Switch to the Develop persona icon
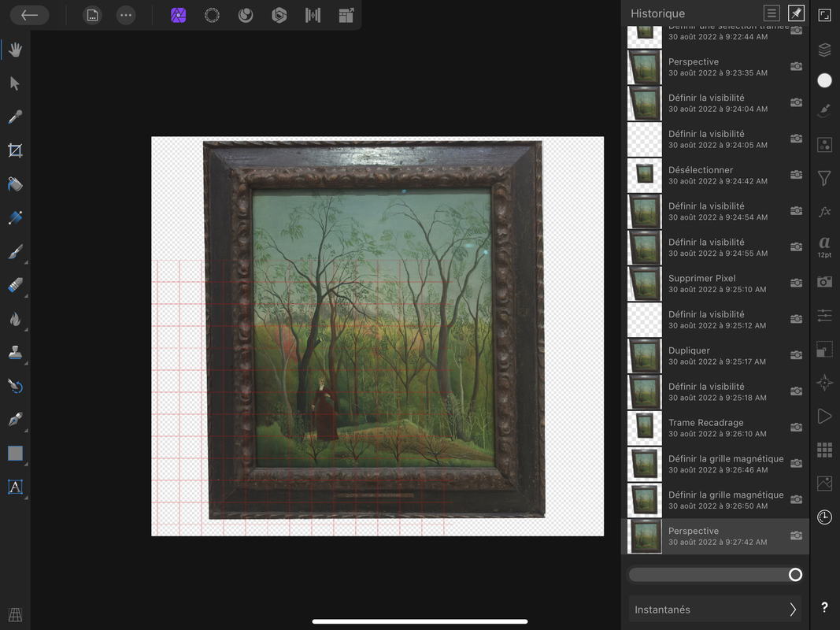The width and height of the screenshot is (840, 630). [279, 15]
